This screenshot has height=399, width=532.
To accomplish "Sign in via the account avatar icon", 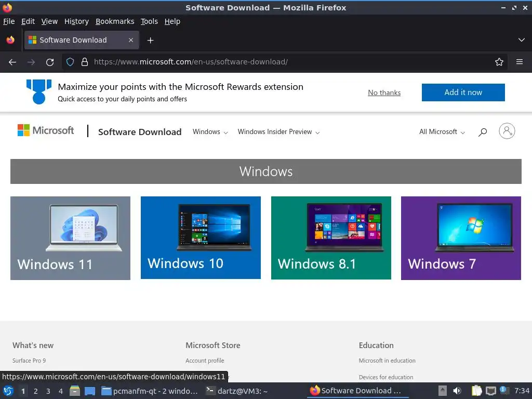I will pyautogui.click(x=507, y=131).
